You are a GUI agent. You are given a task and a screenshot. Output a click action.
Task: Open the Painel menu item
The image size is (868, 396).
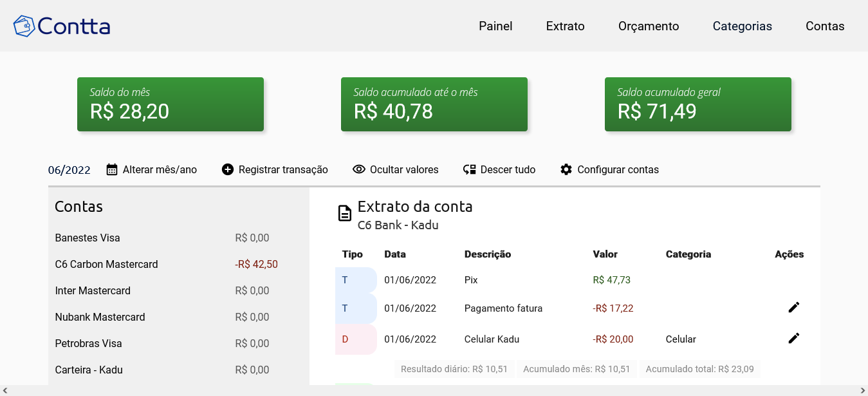pos(495,26)
